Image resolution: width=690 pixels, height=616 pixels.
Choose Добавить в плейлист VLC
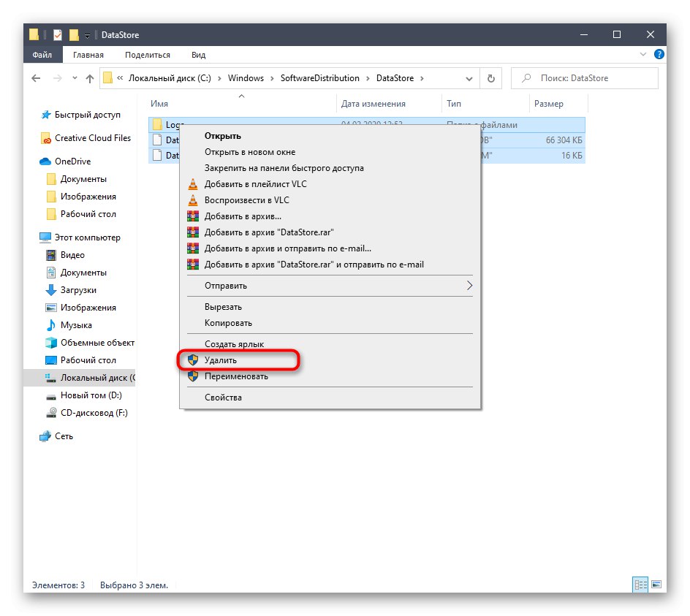pos(330,184)
